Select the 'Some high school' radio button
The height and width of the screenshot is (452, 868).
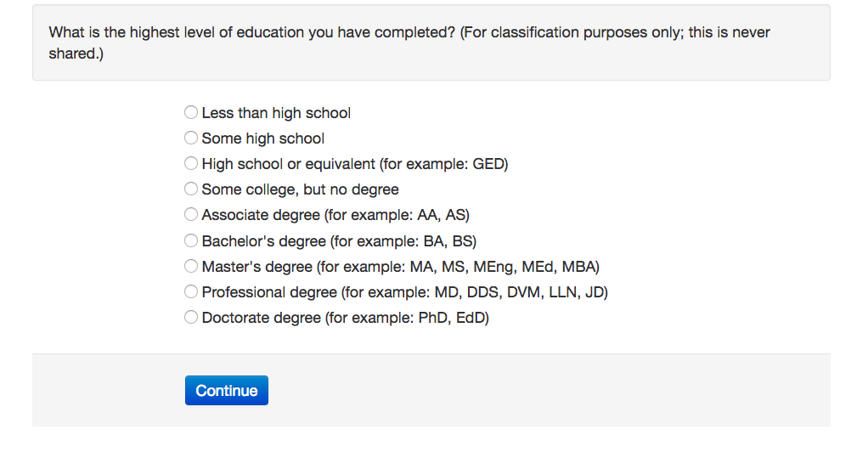(191, 138)
